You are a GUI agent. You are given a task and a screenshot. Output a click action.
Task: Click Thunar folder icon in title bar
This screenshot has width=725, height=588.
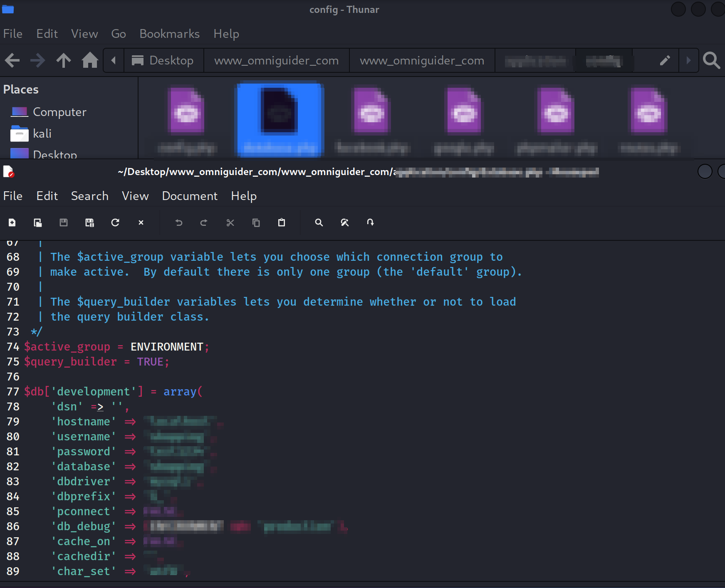click(8, 9)
